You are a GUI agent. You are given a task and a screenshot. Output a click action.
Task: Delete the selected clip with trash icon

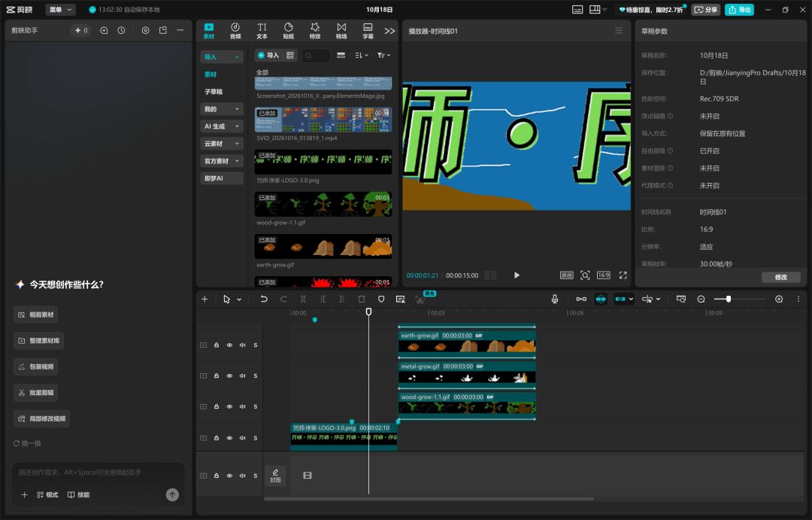click(362, 300)
